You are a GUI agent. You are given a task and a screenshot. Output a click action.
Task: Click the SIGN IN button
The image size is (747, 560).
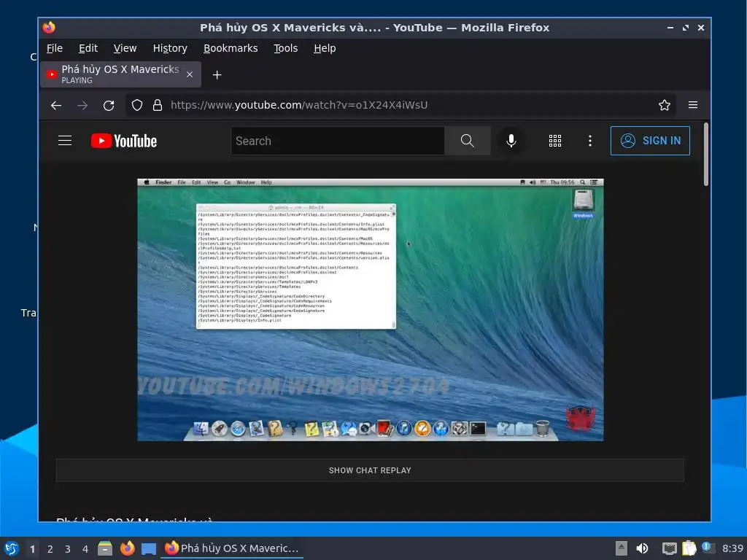click(650, 141)
